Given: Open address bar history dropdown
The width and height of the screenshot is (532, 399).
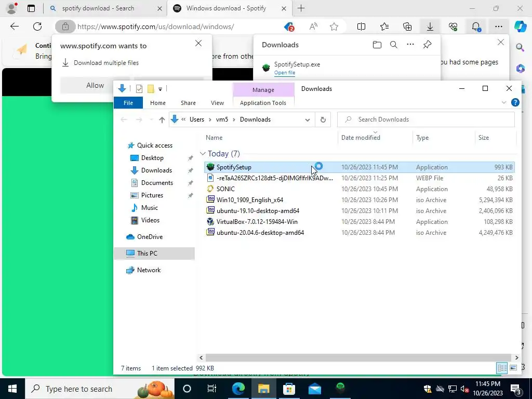Looking at the screenshot, I should tap(308, 119).
